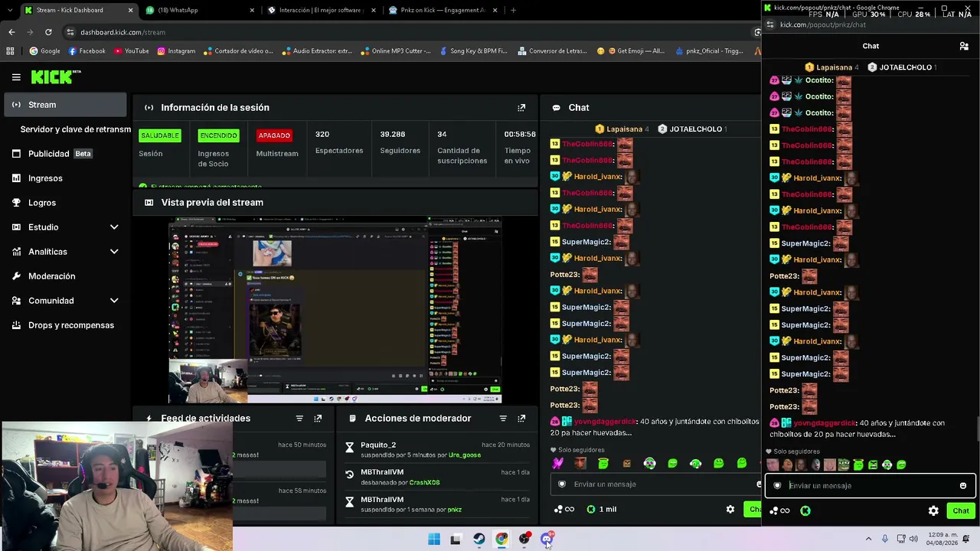This screenshot has height=551, width=980.
Task: Click the popout chat vertical scrollbar
Action: (x=977, y=429)
